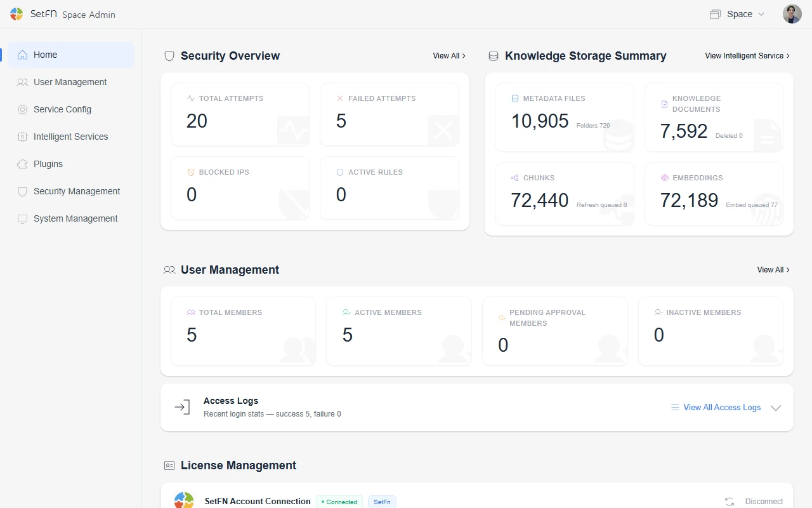Open Security Management sidebar item
812x508 pixels.
71,191
